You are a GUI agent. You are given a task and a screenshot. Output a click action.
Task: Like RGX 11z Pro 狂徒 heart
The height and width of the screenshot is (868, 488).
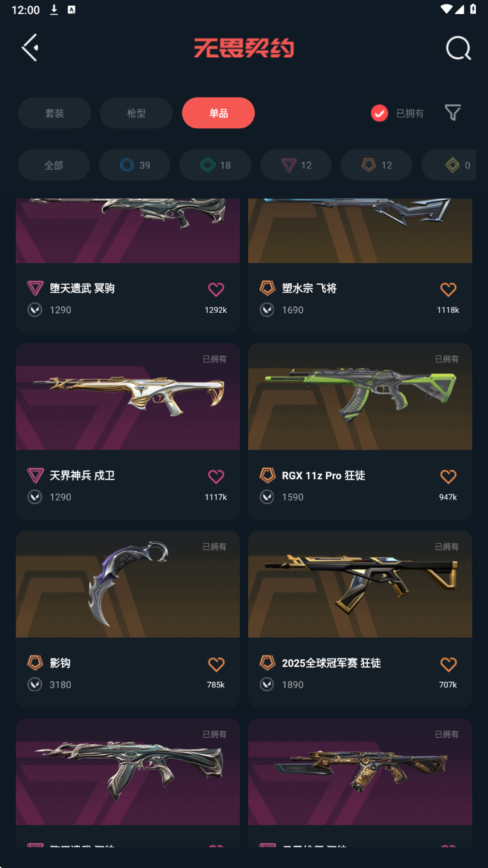click(x=448, y=476)
